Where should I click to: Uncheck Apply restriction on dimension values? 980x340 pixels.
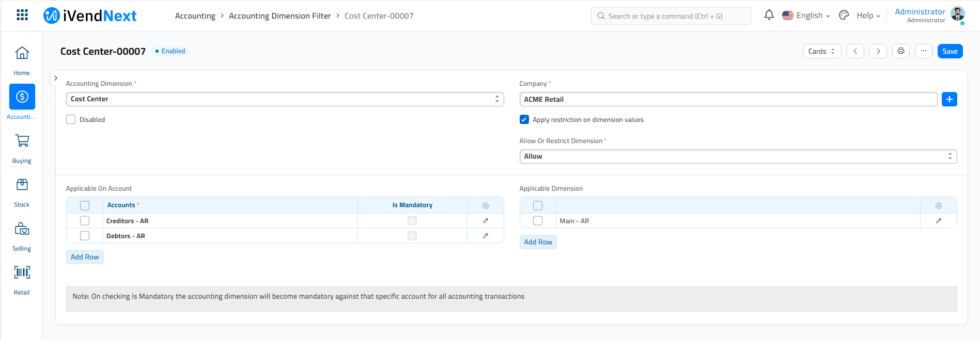click(x=524, y=120)
